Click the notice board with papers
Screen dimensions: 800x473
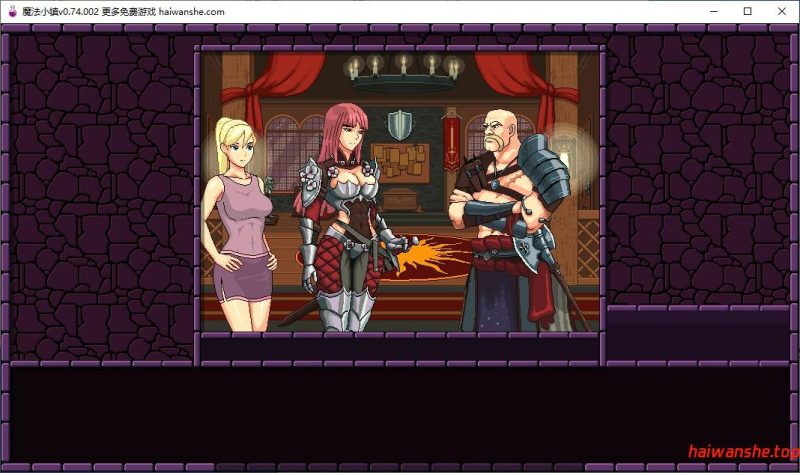click(x=401, y=163)
